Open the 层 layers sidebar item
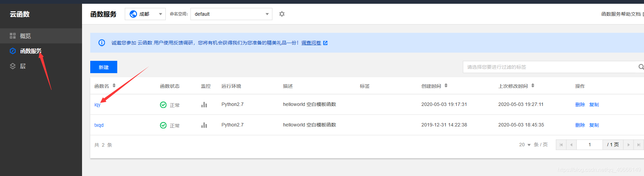This screenshot has width=644, height=176. pos(41,66)
